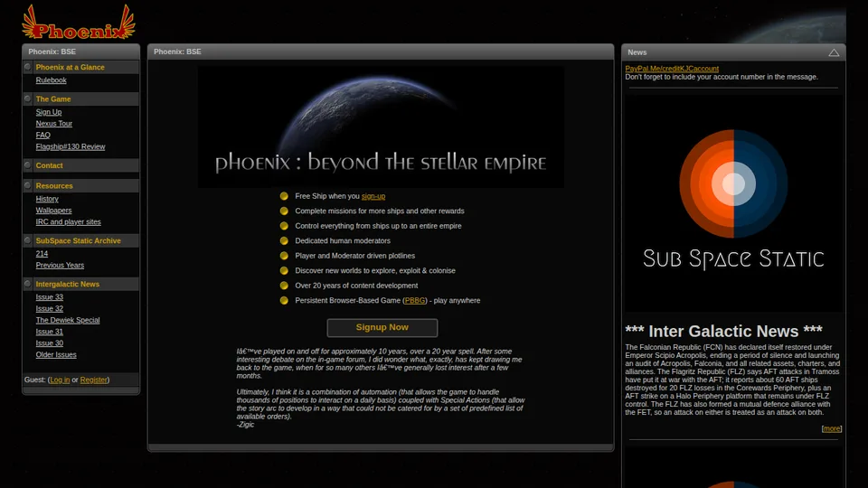
Task: Click the Phoenix: BSE center panel title
Action: [177, 52]
